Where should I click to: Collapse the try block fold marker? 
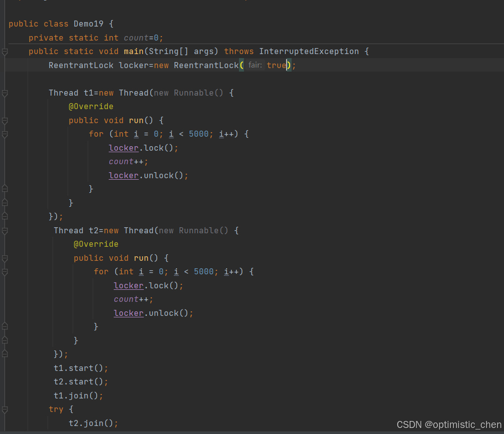click(5, 409)
